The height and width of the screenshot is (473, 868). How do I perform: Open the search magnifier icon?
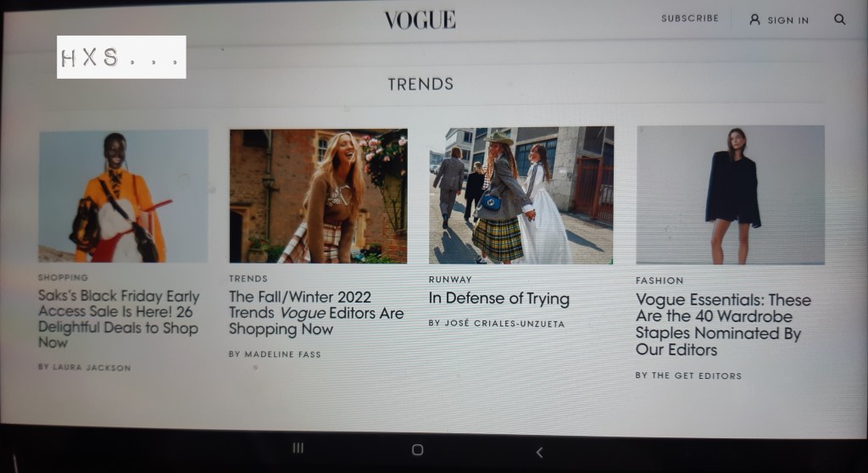[x=839, y=19]
